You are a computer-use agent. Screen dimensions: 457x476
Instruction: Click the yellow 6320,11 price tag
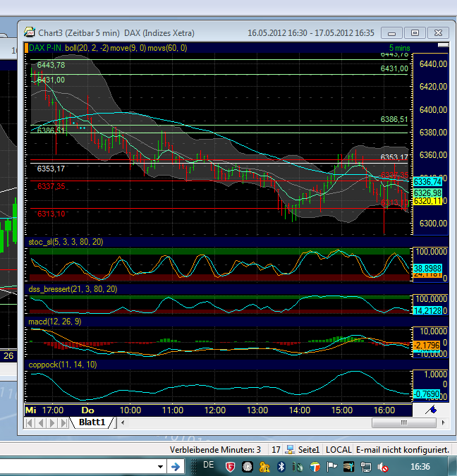coord(427,201)
